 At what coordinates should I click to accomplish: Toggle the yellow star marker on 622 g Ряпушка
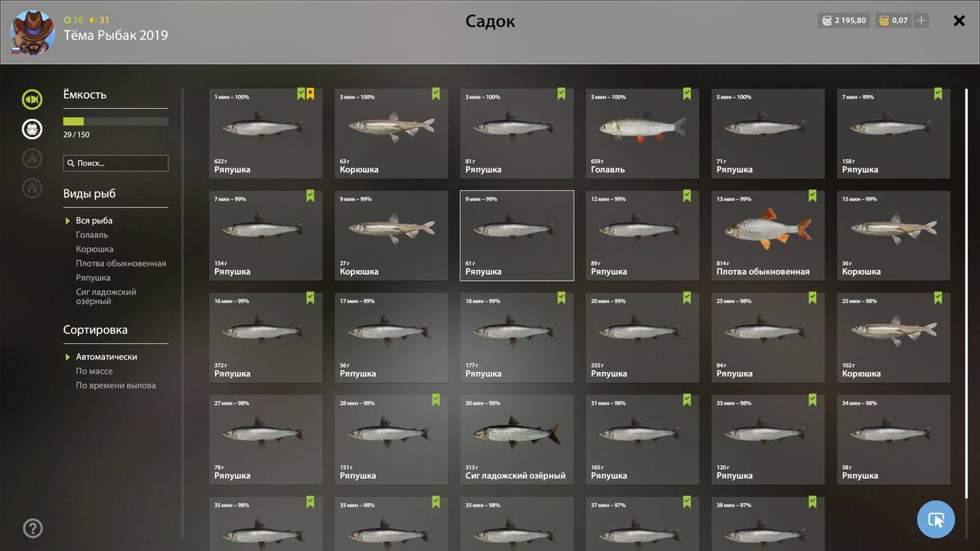310,94
